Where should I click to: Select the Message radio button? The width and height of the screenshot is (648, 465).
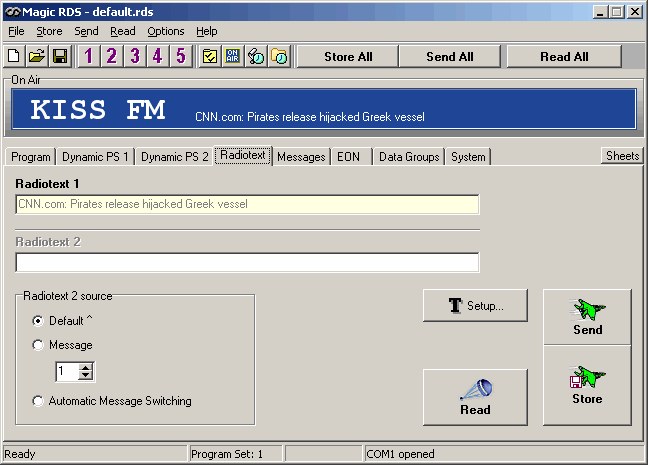pyautogui.click(x=38, y=345)
